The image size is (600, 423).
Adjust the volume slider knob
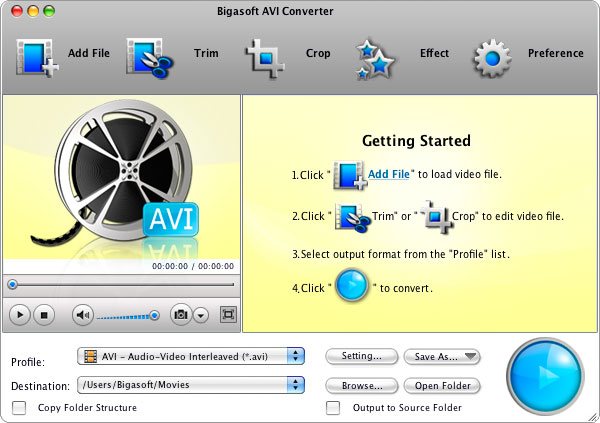coord(154,315)
